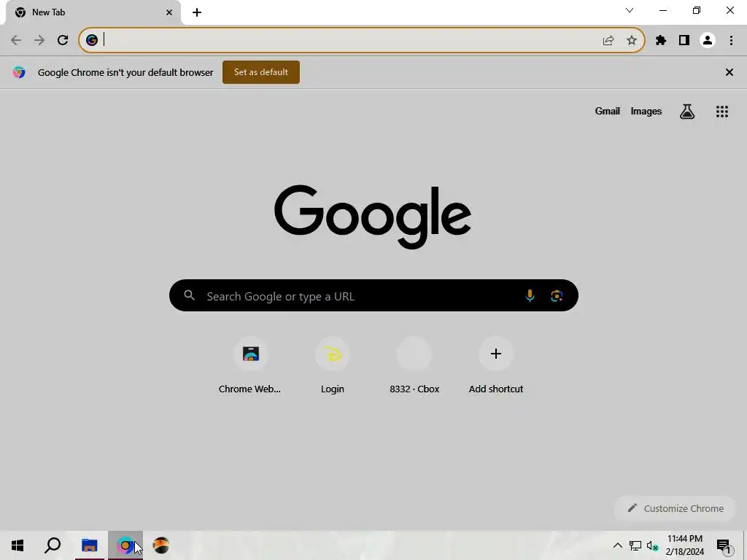
Task: Dismiss the default browser notification bar
Action: (729, 72)
